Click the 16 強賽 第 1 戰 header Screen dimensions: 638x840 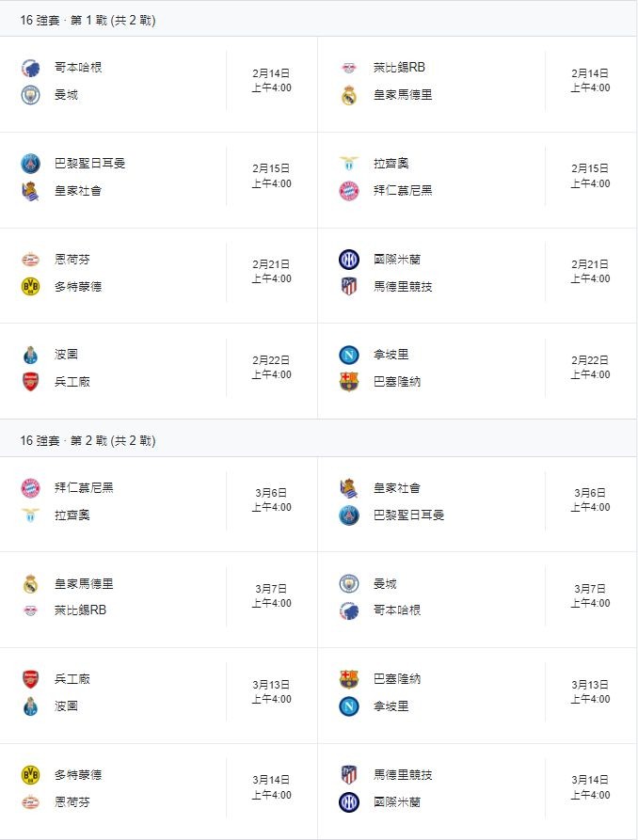(x=88, y=20)
